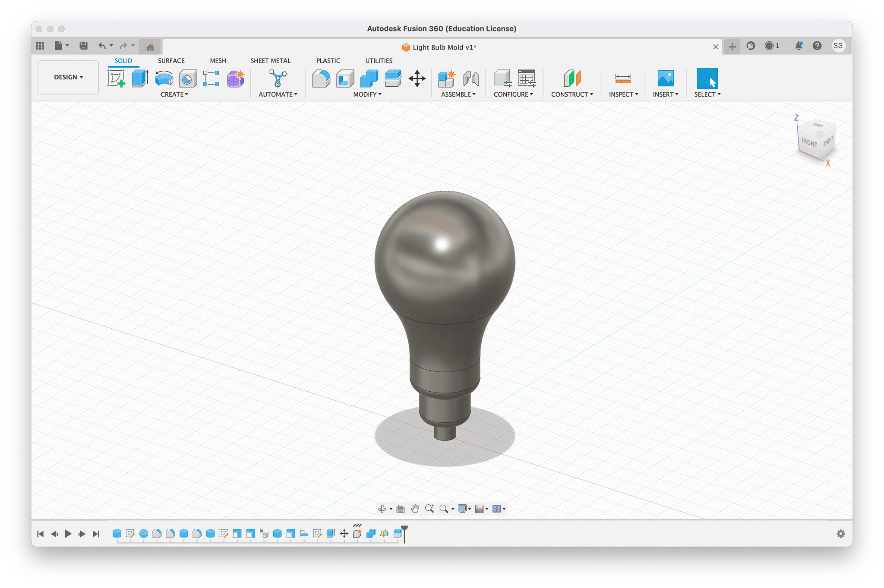Activate the Zoom magnifier tool
Screen dimensions: 884x588
pos(429,509)
